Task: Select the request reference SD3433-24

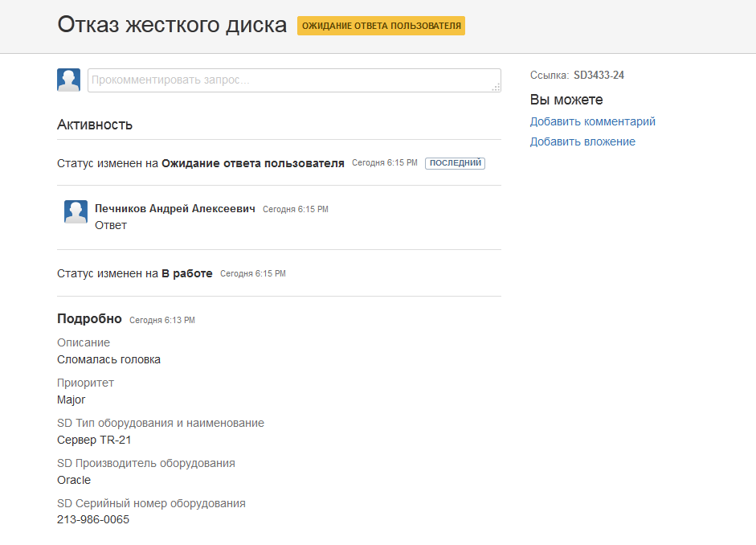Action: [599, 76]
